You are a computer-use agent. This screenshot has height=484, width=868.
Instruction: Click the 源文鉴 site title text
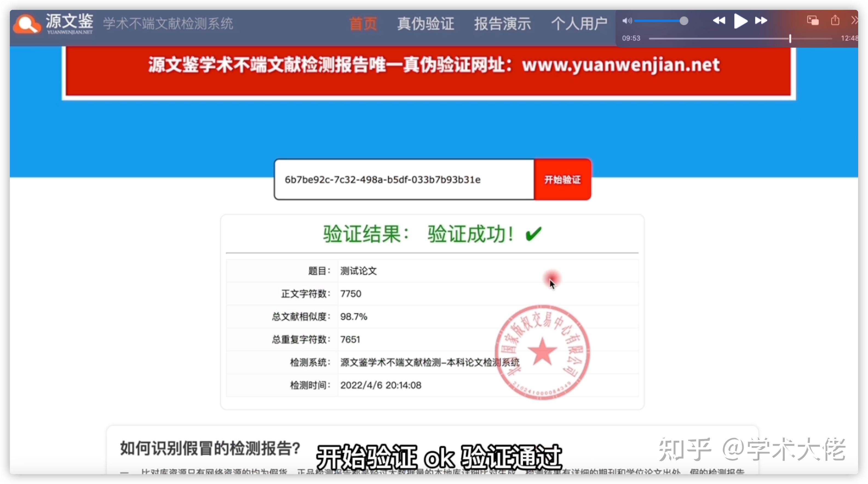pos(70,21)
